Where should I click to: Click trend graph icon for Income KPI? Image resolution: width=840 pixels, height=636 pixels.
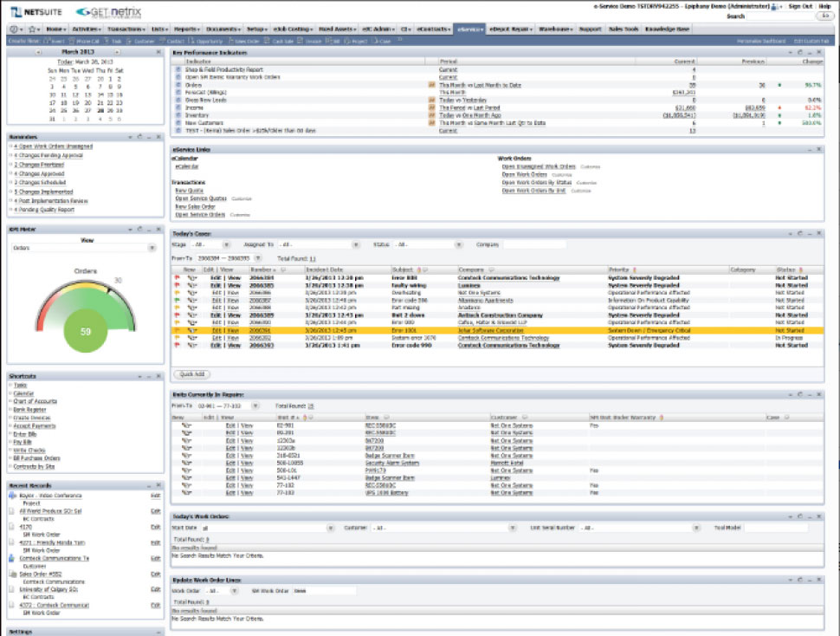[x=432, y=107]
